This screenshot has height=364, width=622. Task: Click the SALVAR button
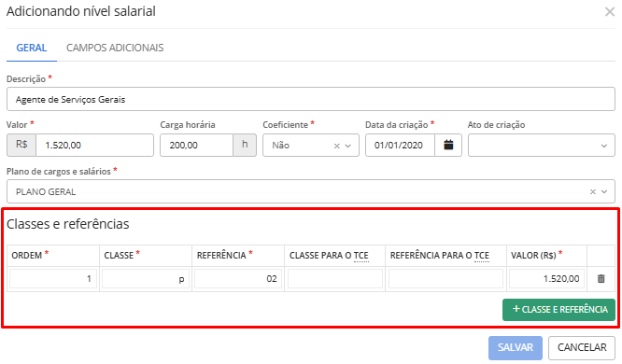click(x=516, y=348)
